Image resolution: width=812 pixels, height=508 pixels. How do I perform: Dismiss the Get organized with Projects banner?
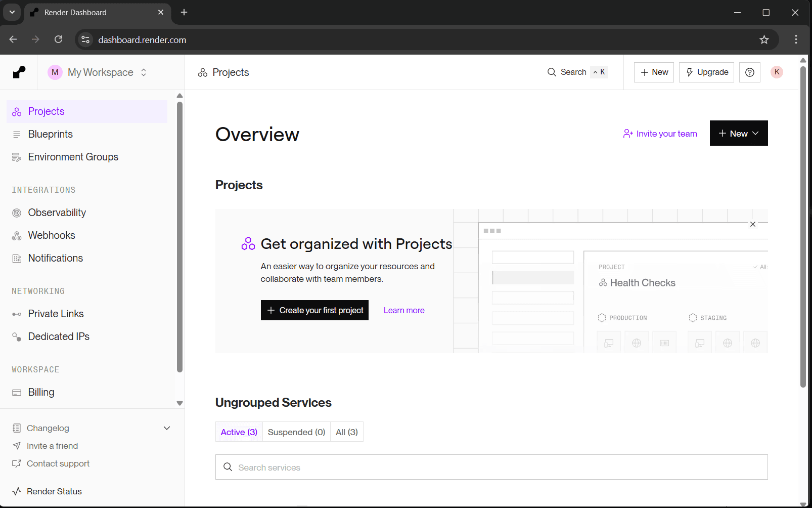[753, 224]
